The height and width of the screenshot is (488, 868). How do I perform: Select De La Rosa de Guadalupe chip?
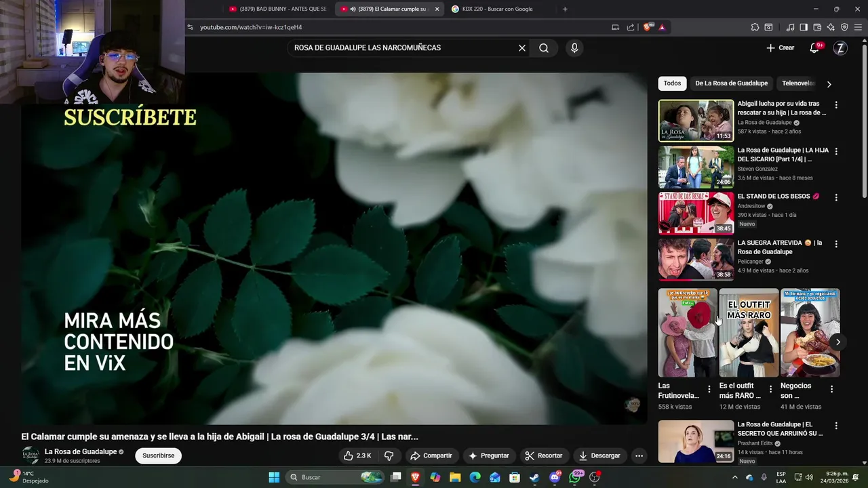pyautogui.click(x=731, y=83)
